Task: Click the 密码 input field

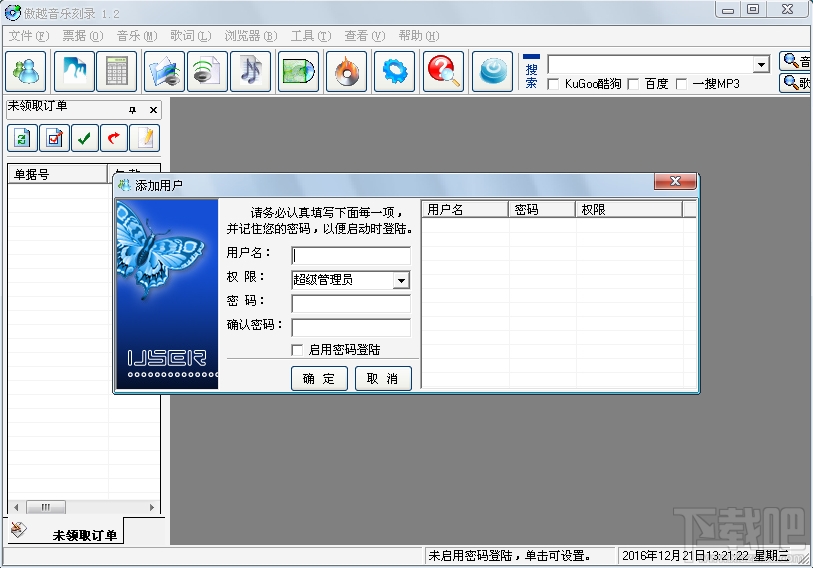Action: pyautogui.click(x=351, y=303)
